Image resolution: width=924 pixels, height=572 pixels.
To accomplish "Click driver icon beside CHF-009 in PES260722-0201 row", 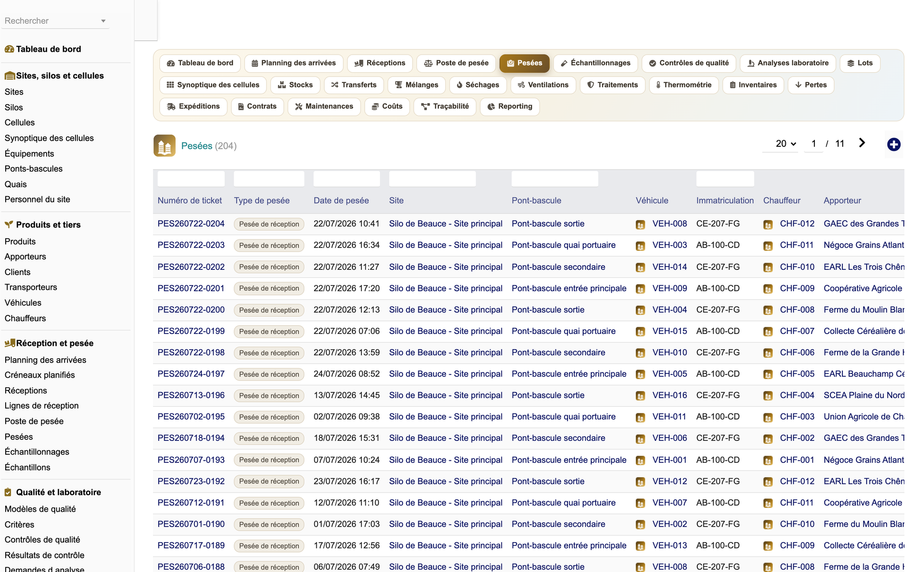I will tap(768, 289).
